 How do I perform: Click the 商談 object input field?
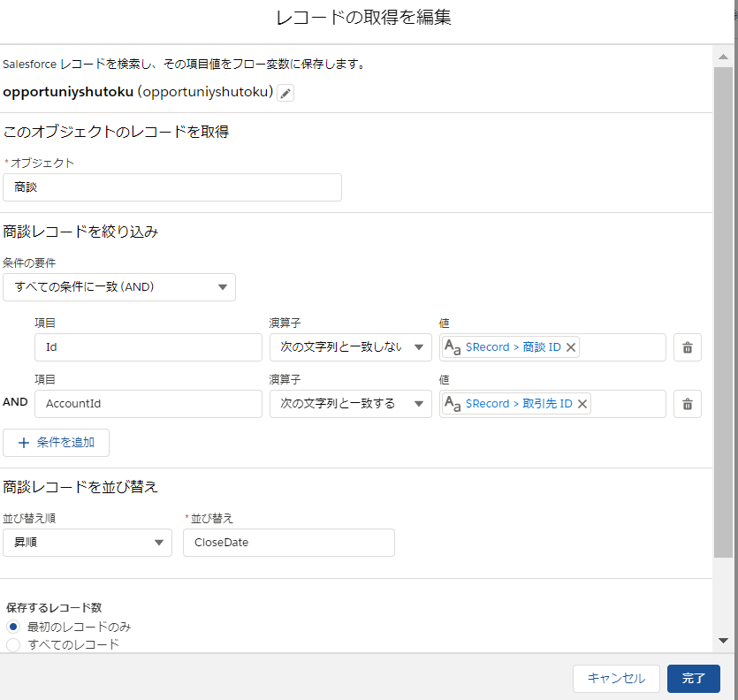(x=172, y=186)
